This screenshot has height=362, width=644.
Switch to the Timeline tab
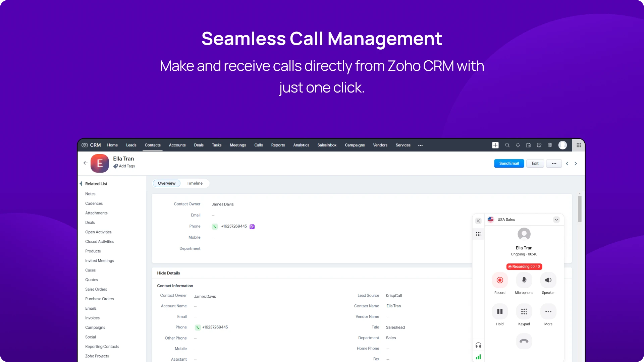pyautogui.click(x=195, y=183)
